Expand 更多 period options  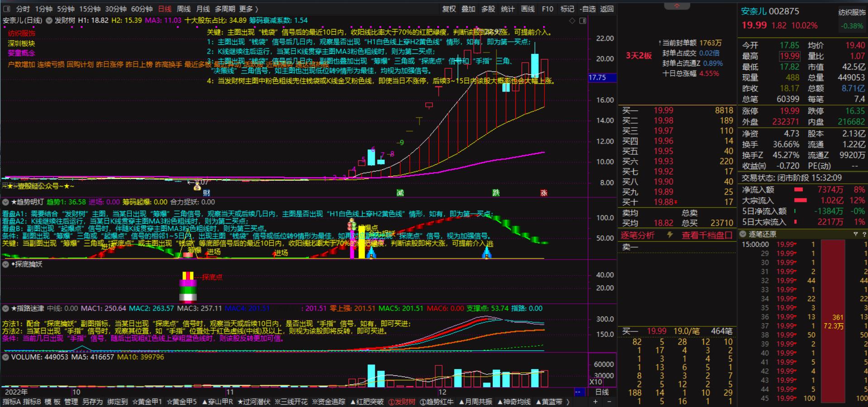[x=248, y=9]
